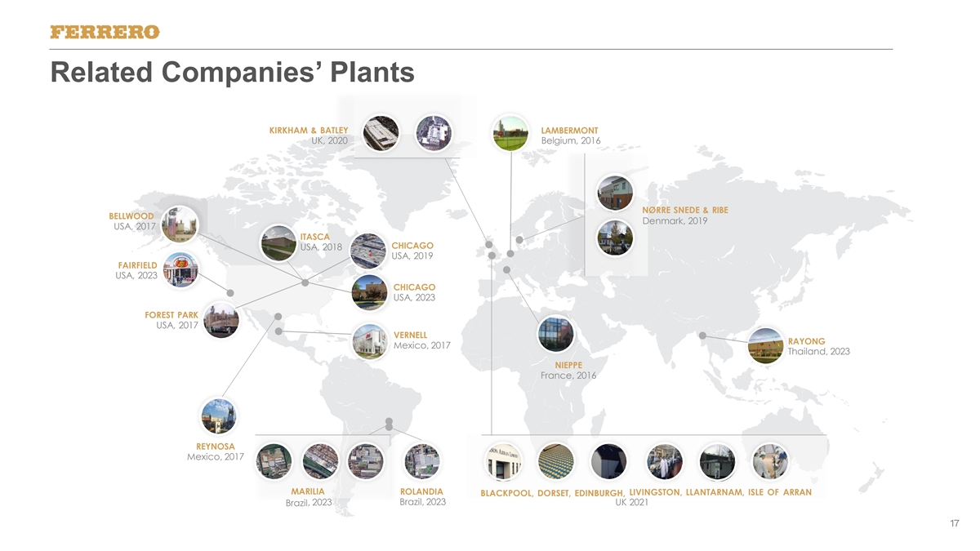This screenshot has width=980, height=551.
Task: Click the dark building silhouette UK photo
Action: point(608,462)
